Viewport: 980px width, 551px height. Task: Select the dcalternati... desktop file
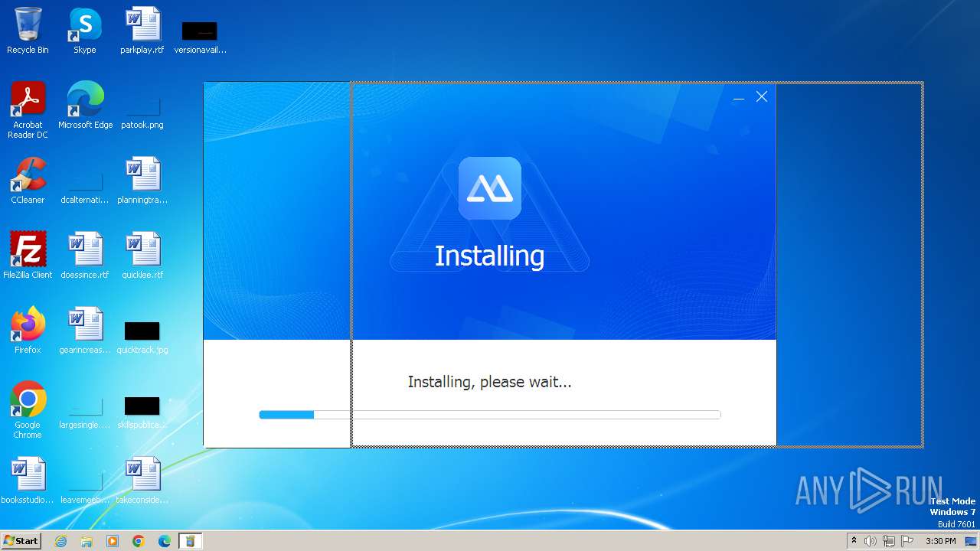[85, 187]
